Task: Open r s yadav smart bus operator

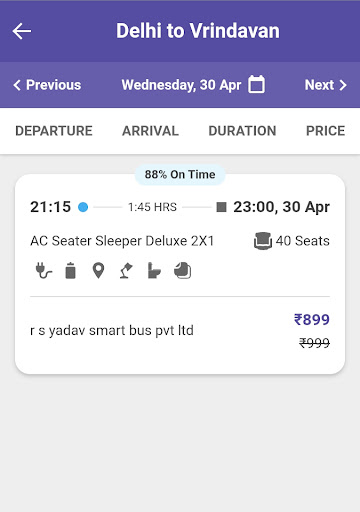Action: (112, 331)
